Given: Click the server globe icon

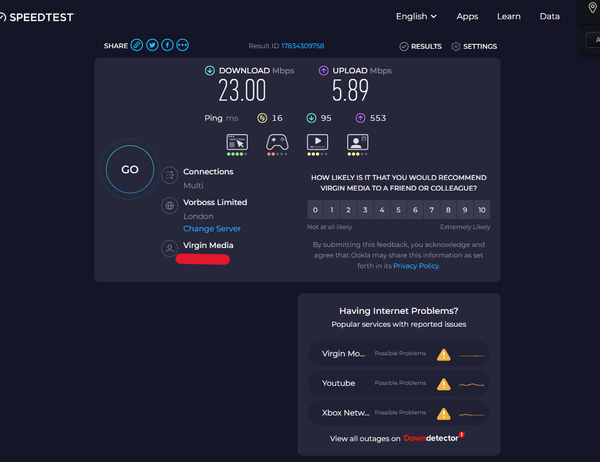Looking at the screenshot, I should [x=170, y=206].
